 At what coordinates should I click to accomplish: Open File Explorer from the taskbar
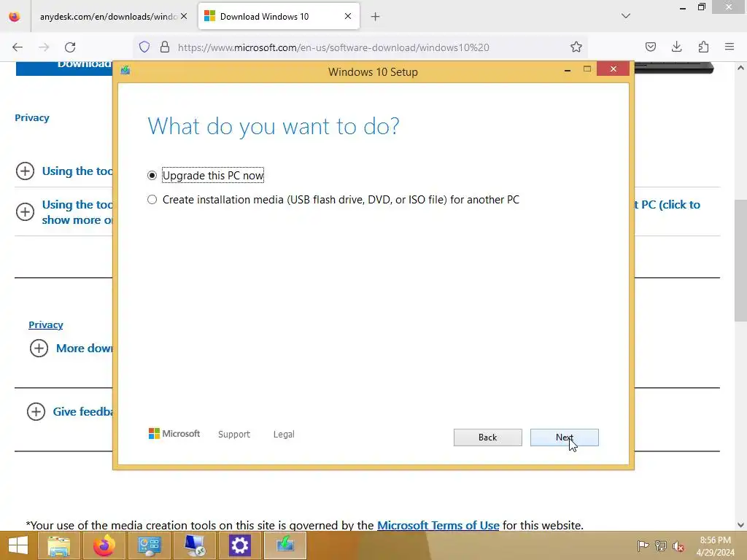pyautogui.click(x=58, y=545)
